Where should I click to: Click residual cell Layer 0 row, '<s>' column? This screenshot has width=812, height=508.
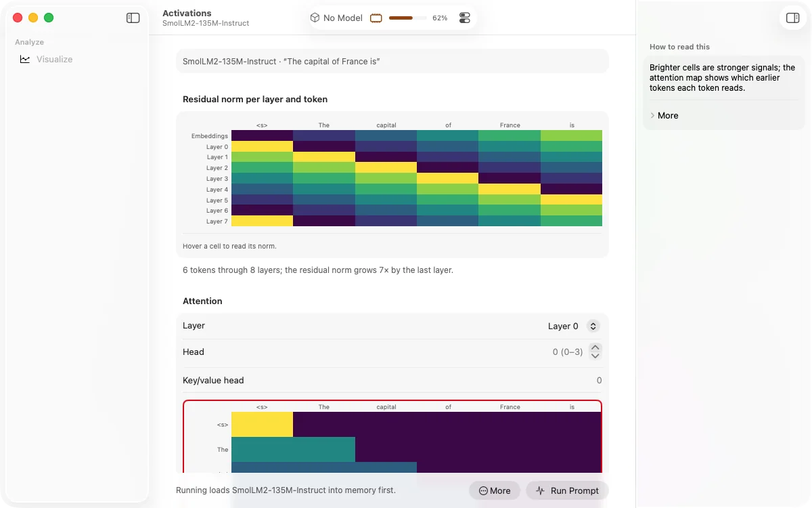262,146
